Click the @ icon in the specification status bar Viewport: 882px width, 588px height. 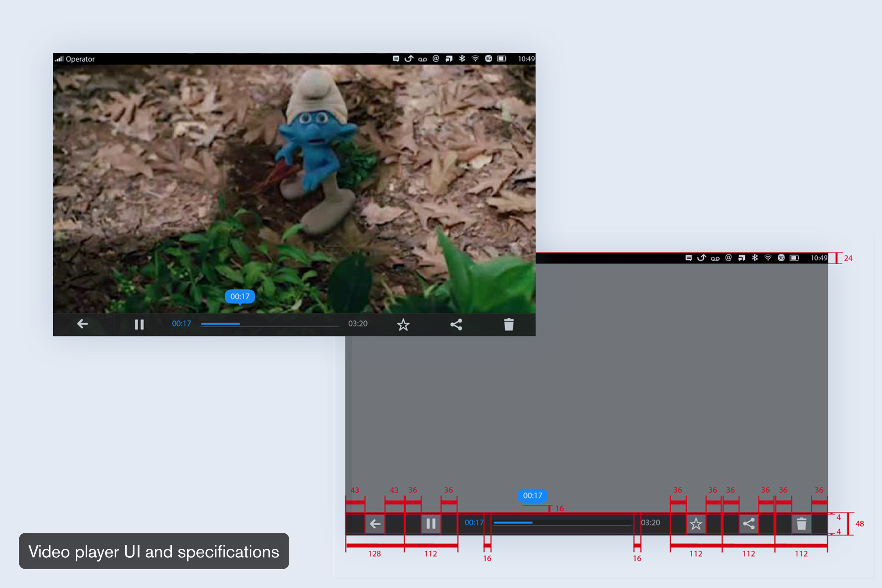pyautogui.click(x=728, y=258)
